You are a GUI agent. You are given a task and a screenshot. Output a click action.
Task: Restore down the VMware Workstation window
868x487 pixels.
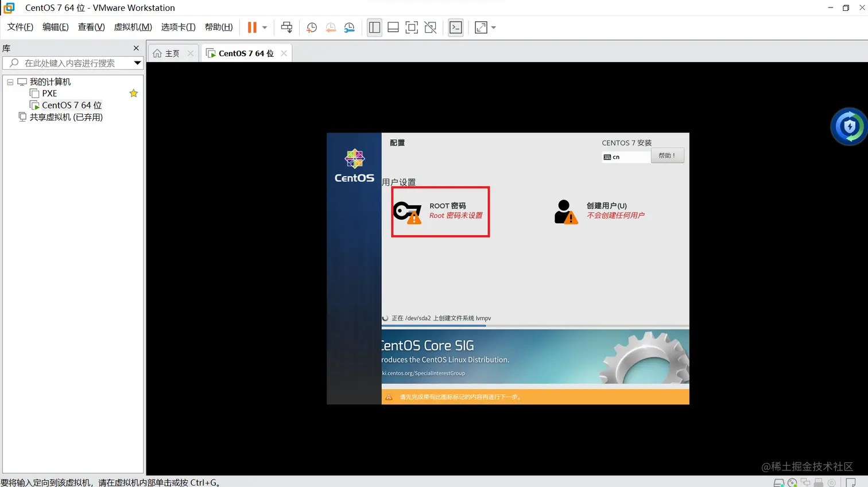[846, 7]
